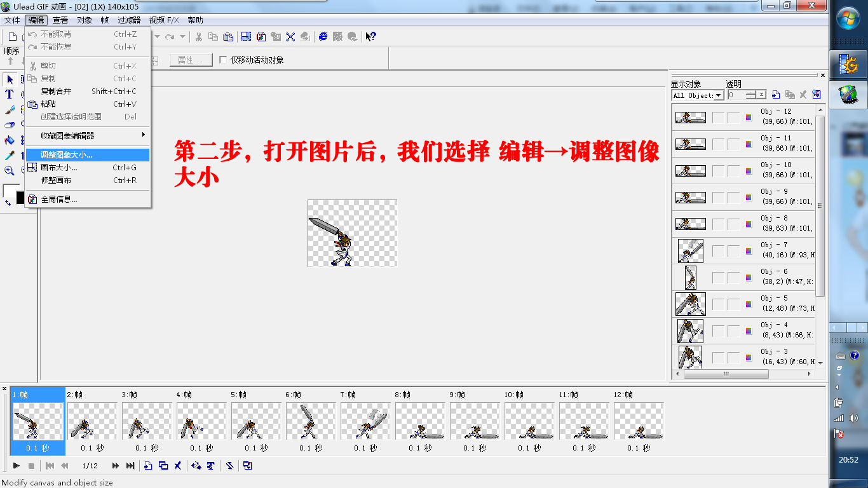Image resolution: width=868 pixels, height=488 pixels.
Task: Toggle first checkbox box for Obj - 3
Action: (x=718, y=358)
